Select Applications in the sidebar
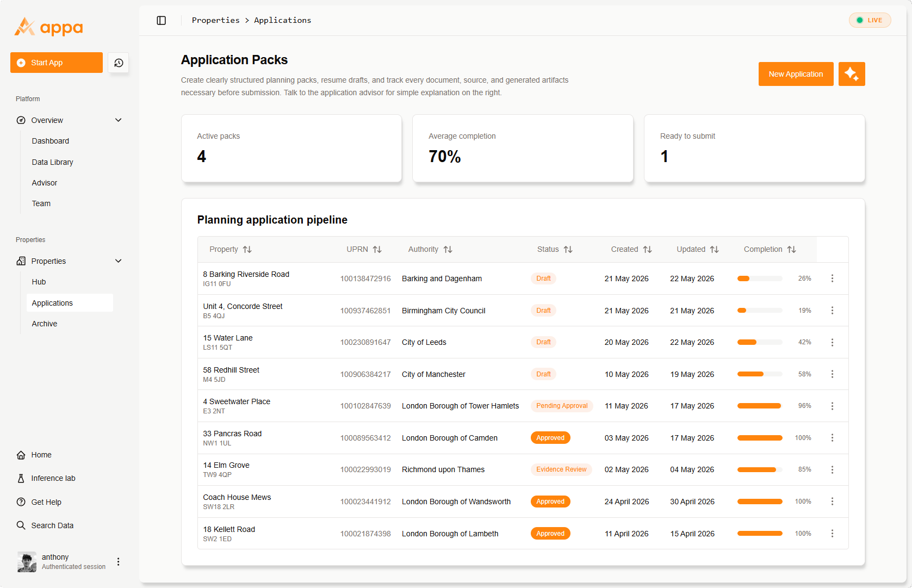This screenshot has width=912, height=588. click(x=70, y=303)
